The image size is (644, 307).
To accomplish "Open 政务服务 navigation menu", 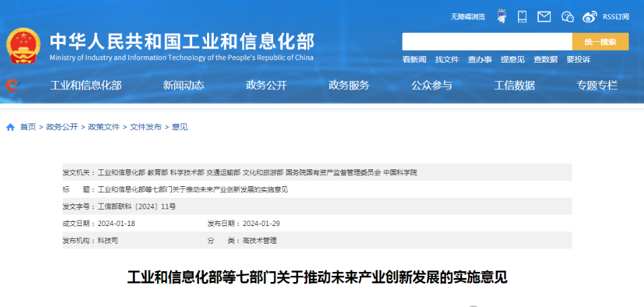I will point(349,86).
